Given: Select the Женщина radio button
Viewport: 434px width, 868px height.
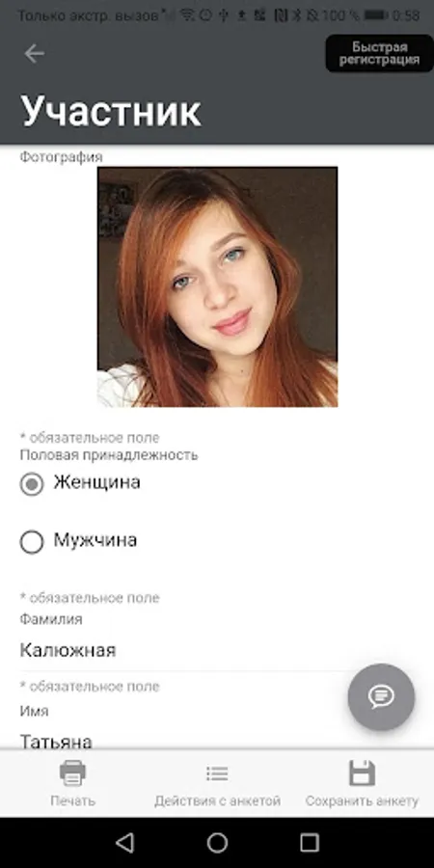Looking at the screenshot, I should coord(32,484).
